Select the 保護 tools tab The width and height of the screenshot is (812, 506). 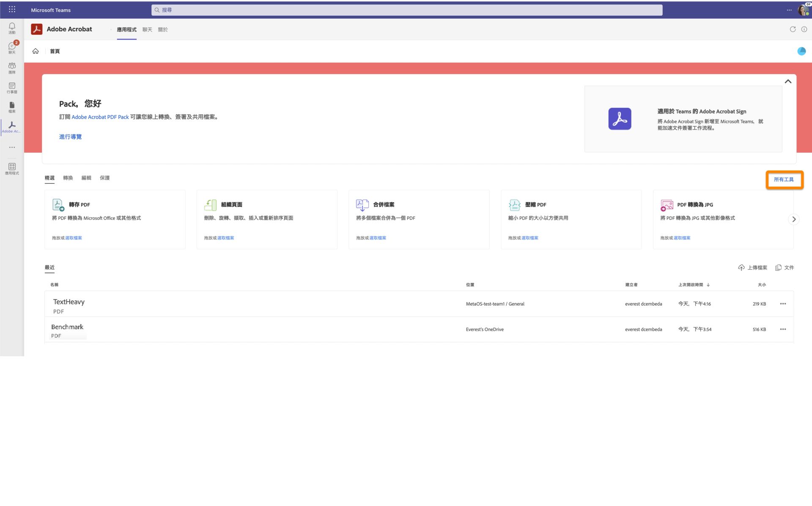(x=105, y=178)
